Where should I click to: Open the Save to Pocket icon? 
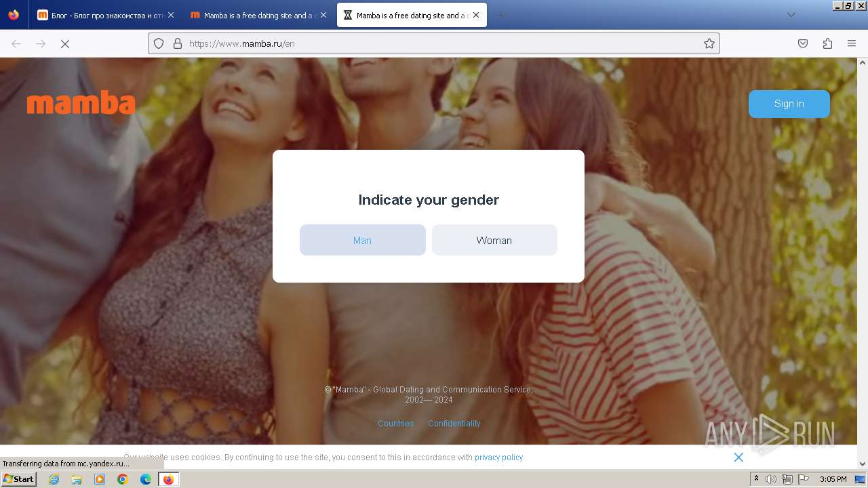(x=803, y=43)
